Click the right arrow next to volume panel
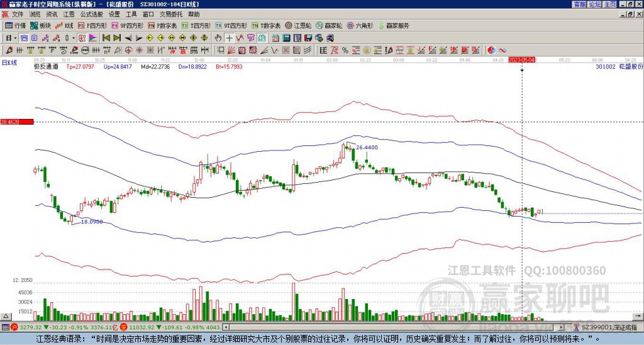Viewport: 644px width, 345px height. (639, 316)
